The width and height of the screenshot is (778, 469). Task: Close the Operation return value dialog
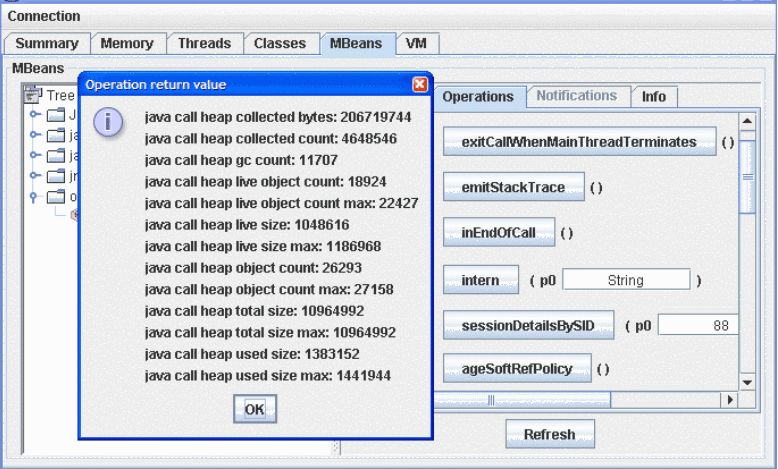coord(420,84)
